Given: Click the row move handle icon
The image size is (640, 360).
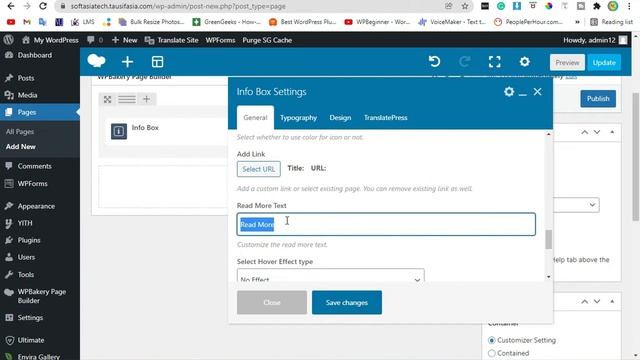Looking at the screenshot, I should 107,99.
